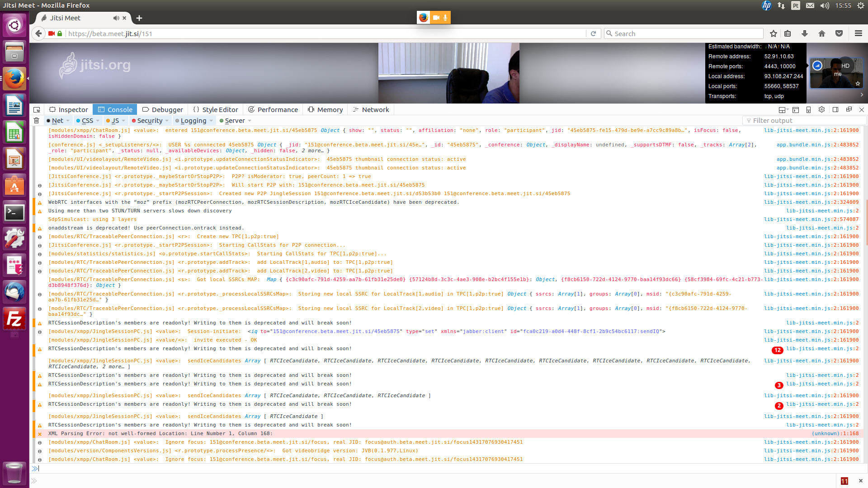The width and height of the screenshot is (868, 488).
Task: Open Thunderbird from the Ubuntu launcher
Action: 14,292
